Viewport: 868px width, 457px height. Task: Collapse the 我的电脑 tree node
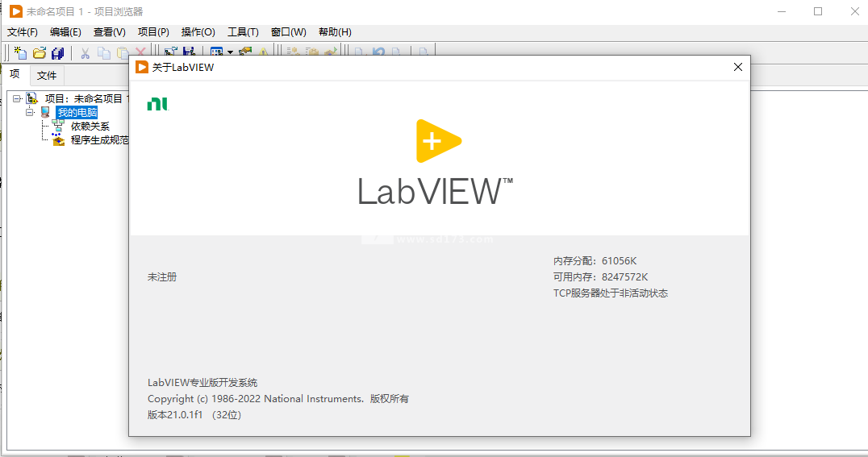(x=30, y=112)
